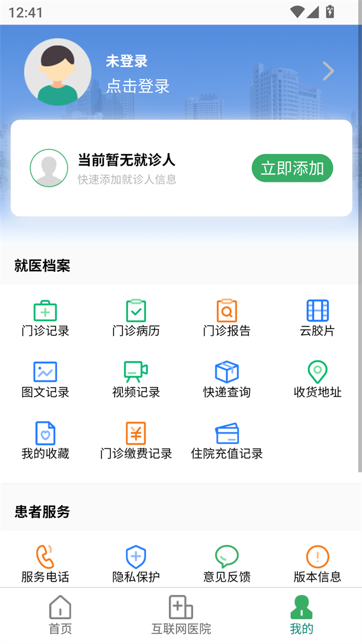Select the 我的 profile tab
The height and width of the screenshot is (644, 362).
[301, 615]
